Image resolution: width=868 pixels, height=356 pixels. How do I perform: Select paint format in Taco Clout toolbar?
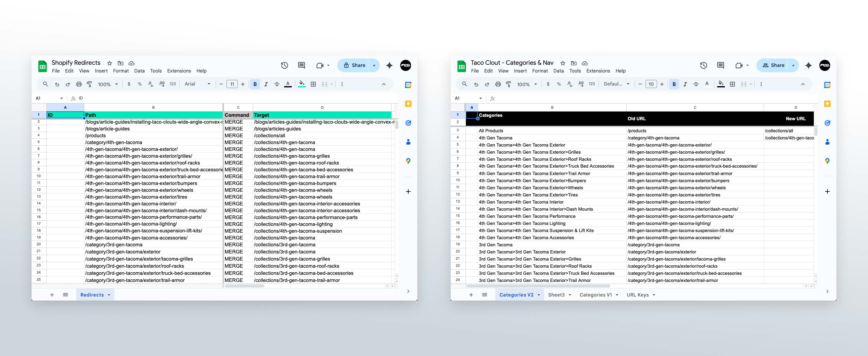click(x=509, y=84)
